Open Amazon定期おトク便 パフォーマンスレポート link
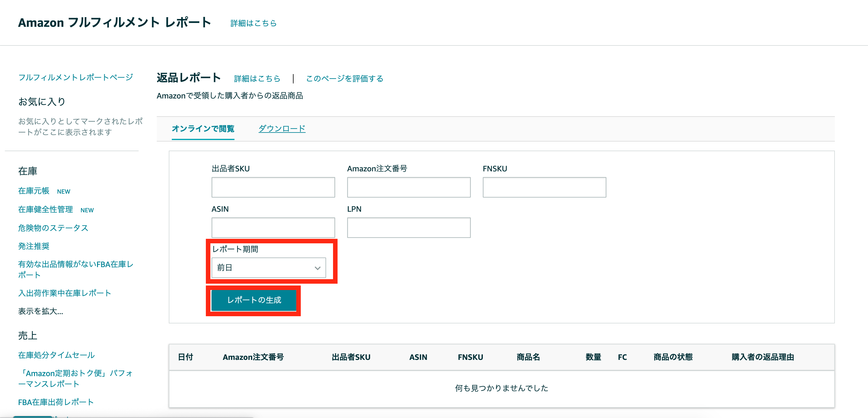868x418 pixels. click(x=75, y=379)
